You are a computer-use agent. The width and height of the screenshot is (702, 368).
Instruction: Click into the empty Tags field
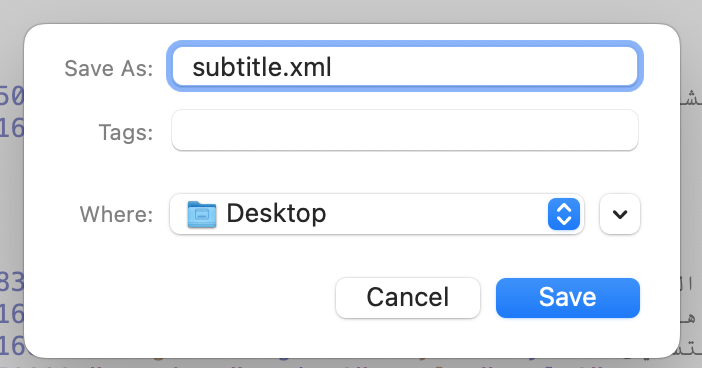pos(405,130)
